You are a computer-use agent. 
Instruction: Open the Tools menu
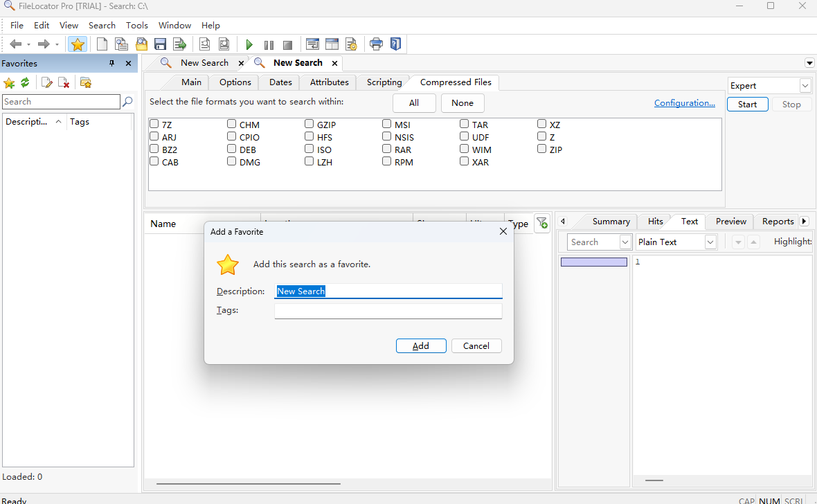tap(136, 25)
